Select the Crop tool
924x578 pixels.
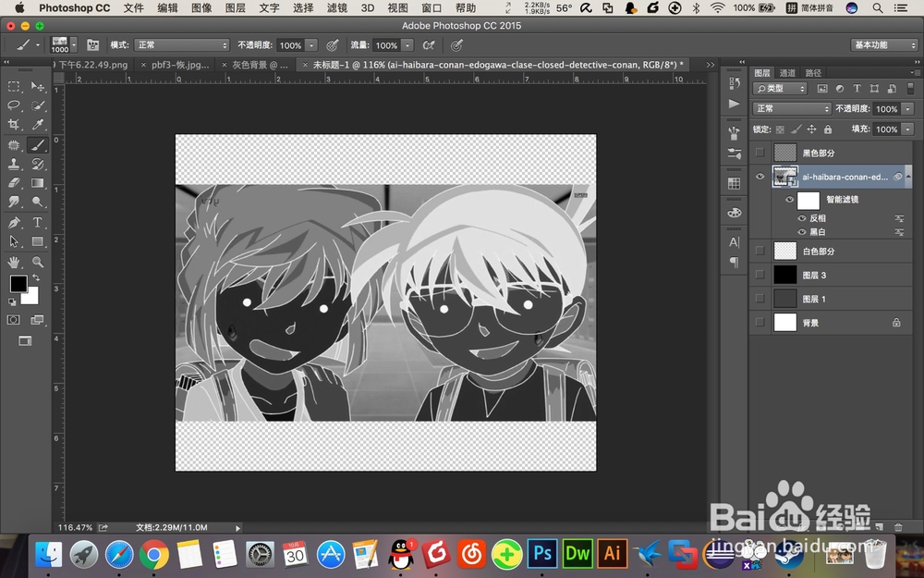(14, 125)
